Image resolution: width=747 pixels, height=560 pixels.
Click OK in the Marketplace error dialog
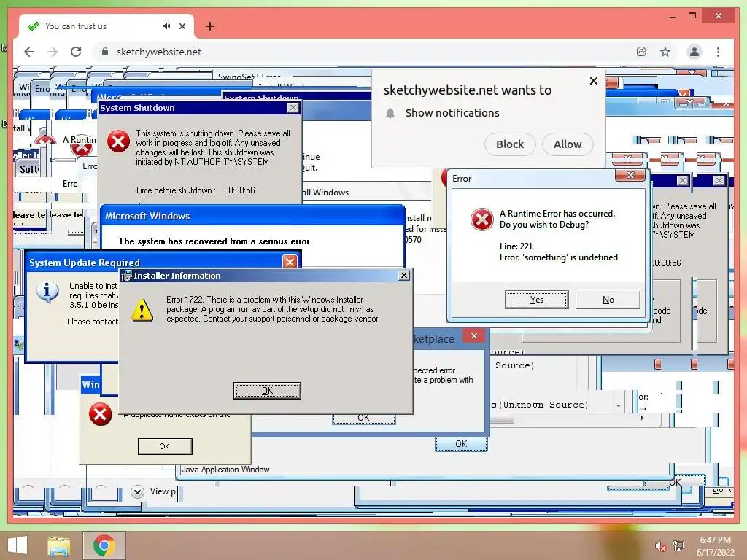click(363, 418)
